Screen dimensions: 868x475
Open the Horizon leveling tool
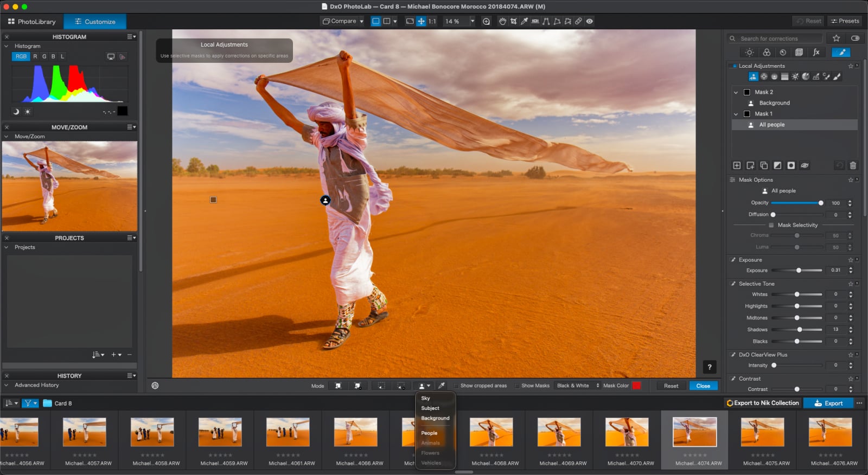pyautogui.click(x=535, y=21)
